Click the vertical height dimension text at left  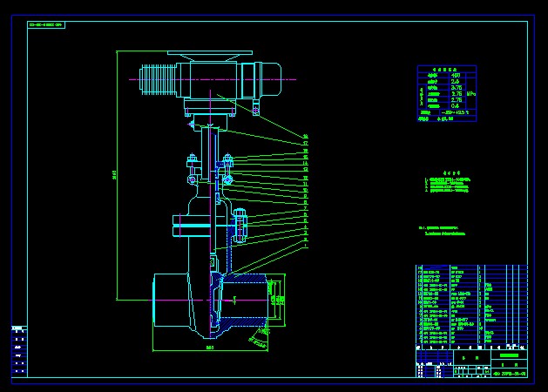point(114,175)
